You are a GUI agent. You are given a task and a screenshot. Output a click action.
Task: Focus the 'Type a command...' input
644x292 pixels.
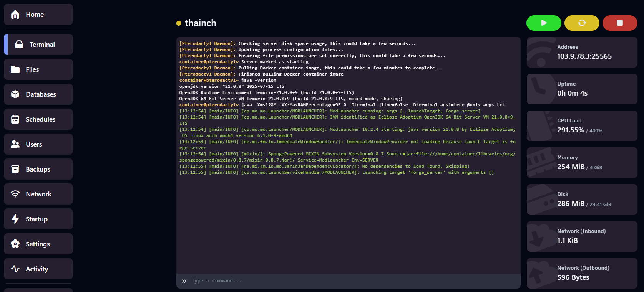346,281
